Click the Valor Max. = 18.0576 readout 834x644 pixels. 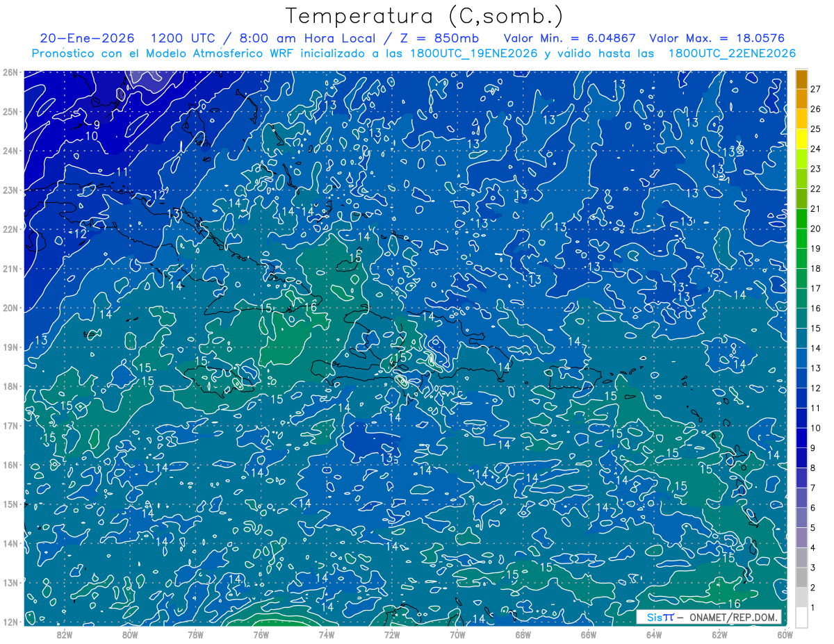(717, 38)
